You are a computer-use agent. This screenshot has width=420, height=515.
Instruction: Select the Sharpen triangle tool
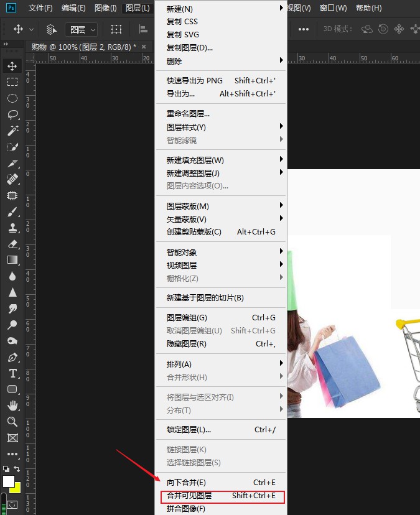coord(12,292)
